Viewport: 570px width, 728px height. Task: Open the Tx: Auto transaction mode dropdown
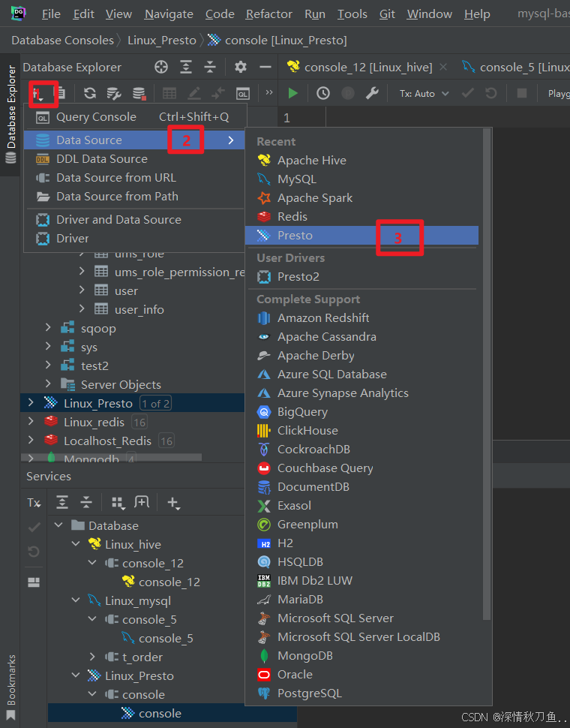424,93
